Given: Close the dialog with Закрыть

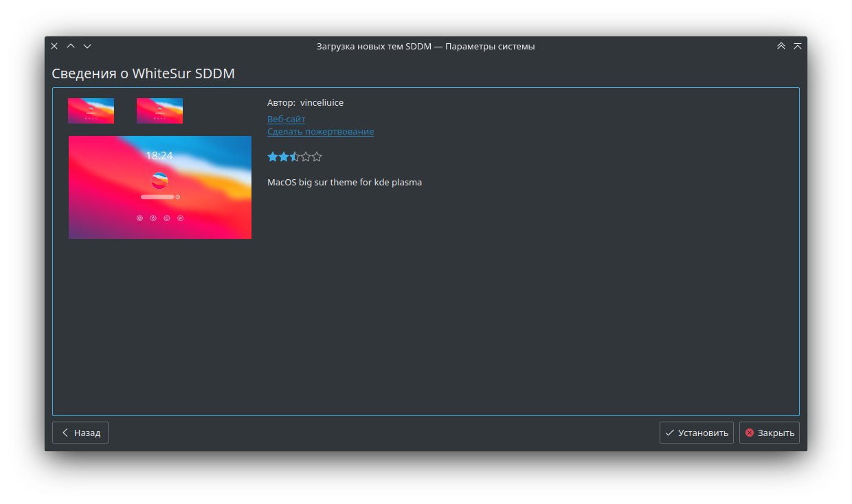Looking at the screenshot, I should click(x=770, y=433).
